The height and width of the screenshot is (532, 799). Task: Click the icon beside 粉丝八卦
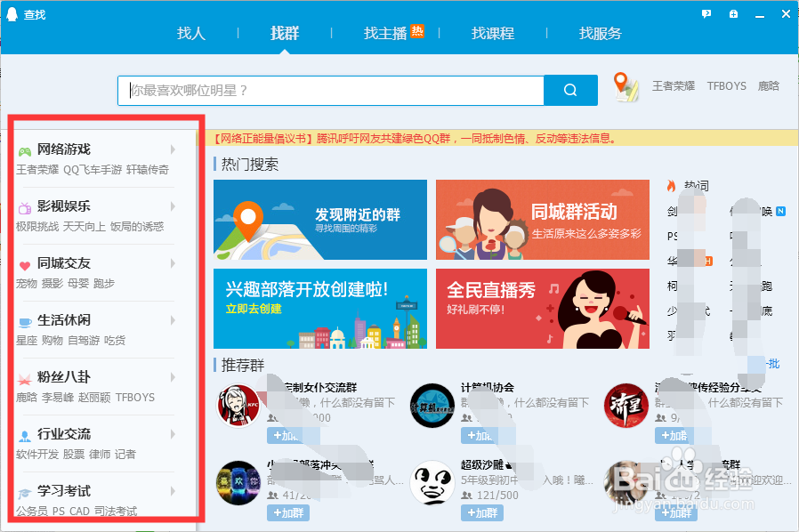click(x=24, y=379)
